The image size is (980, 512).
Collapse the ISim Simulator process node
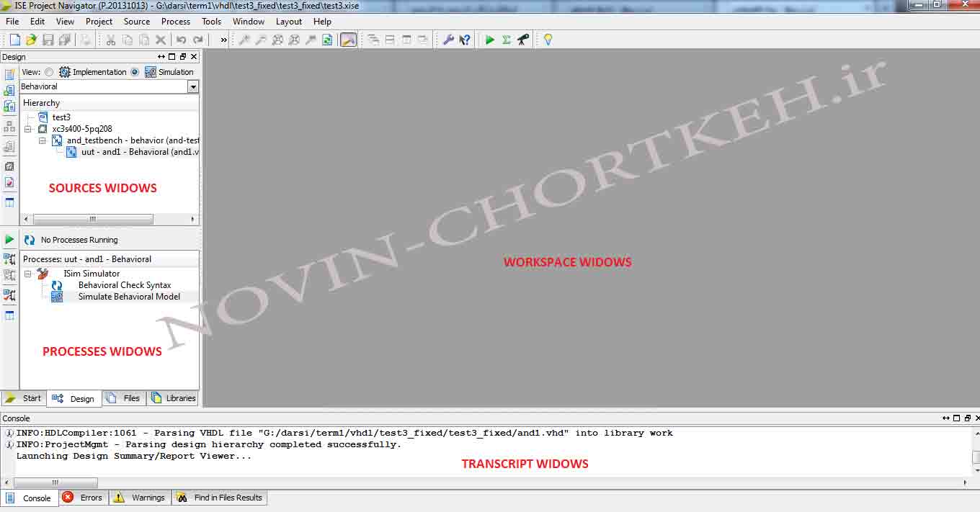pos(27,274)
